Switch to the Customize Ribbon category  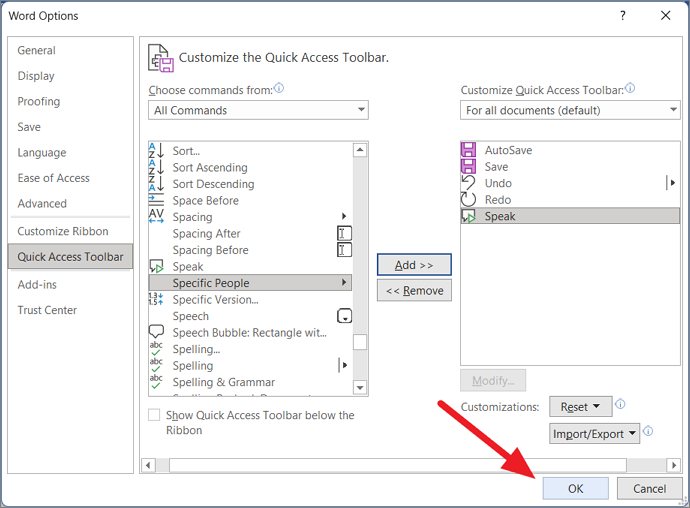tap(63, 231)
